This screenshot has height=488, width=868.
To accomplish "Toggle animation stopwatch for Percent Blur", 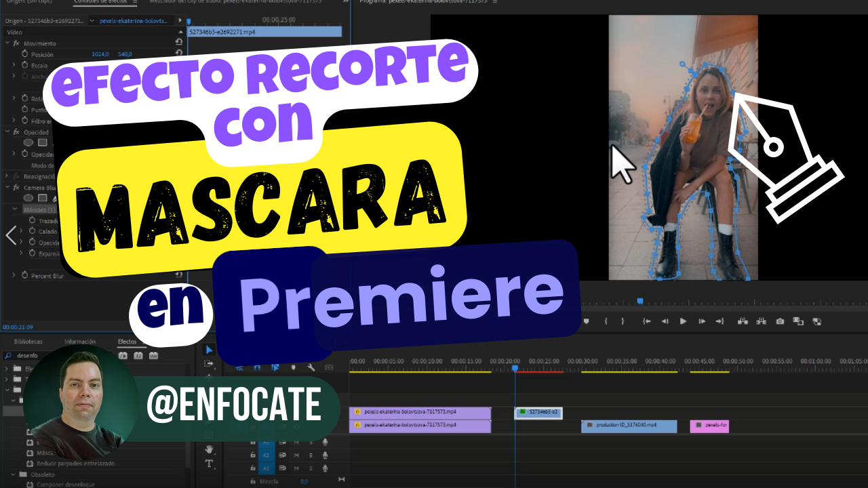I will pyautogui.click(x=24, y=275).
